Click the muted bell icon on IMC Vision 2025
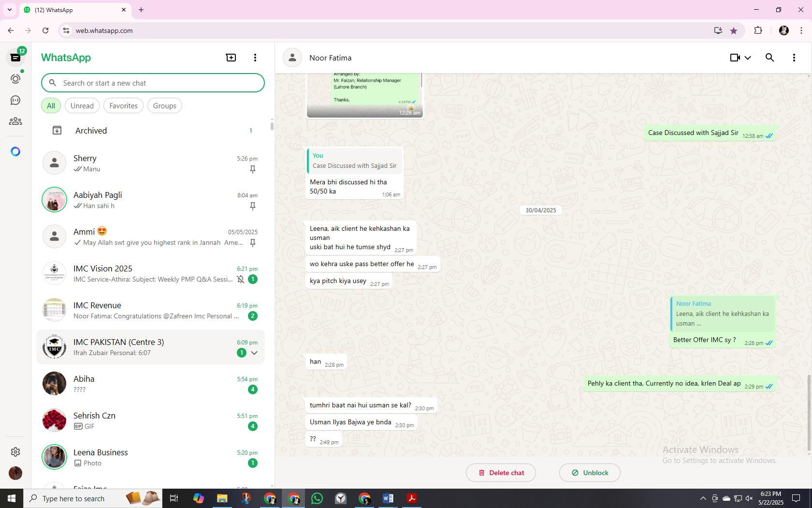The width and height of the screenshot is (812, 508). pyautogui.click(x=240, y=279)
